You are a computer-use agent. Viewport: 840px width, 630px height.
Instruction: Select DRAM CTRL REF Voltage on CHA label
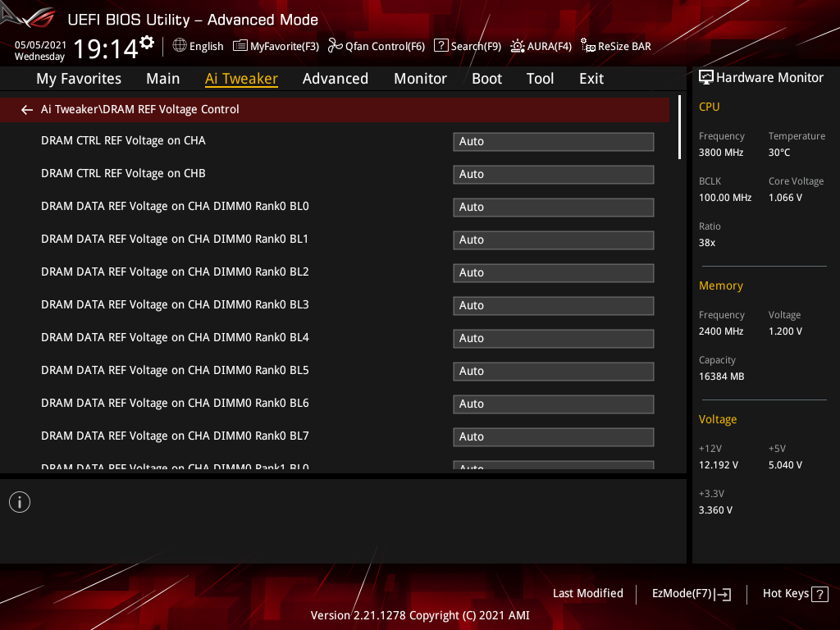[123, 141]
